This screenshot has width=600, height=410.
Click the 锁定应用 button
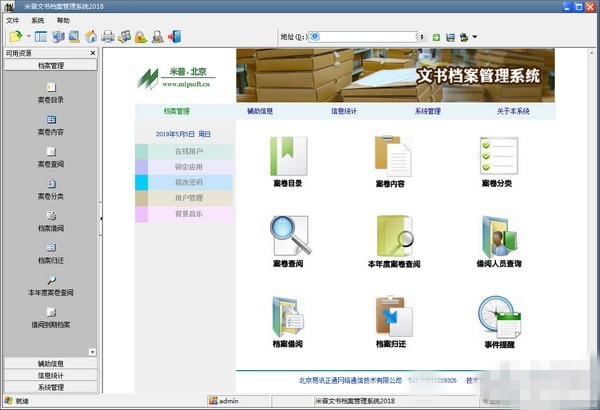184,167
